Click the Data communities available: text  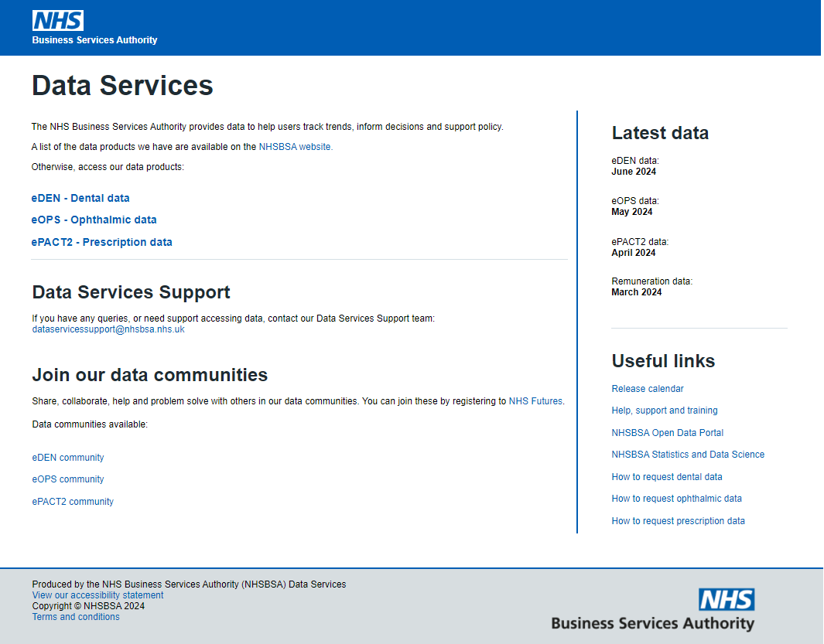(90, 424)
